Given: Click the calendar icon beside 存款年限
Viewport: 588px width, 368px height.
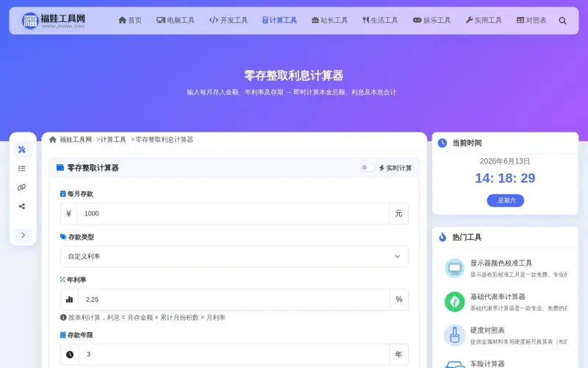Looking at the screenshot, I should coord(62,335).
